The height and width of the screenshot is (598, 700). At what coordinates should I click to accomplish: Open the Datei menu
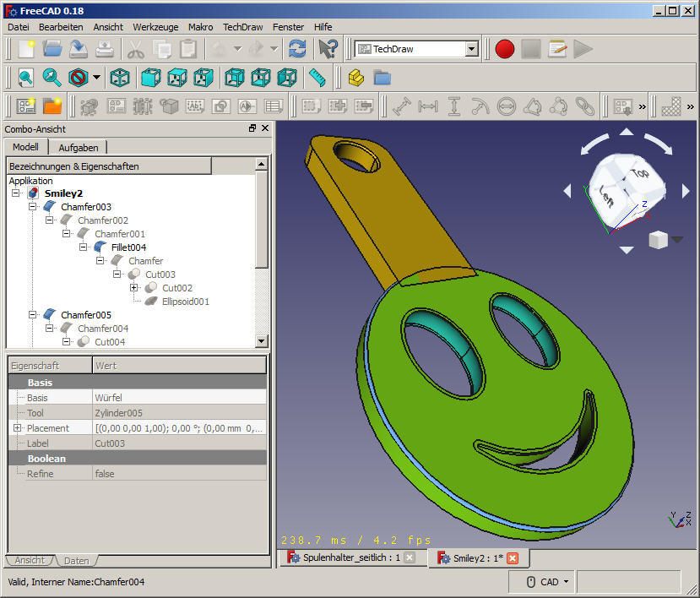(19, 27)
